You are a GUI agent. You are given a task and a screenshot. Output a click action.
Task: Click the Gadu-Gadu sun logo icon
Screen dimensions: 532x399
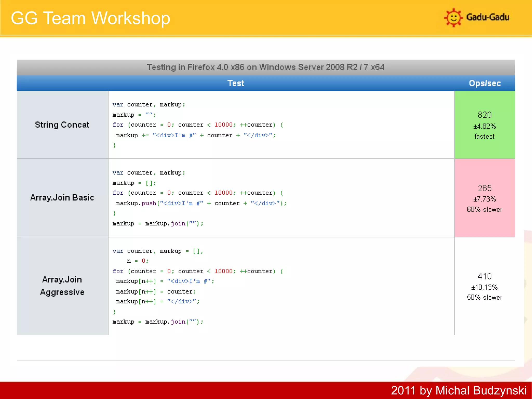[x=453, y=18]
